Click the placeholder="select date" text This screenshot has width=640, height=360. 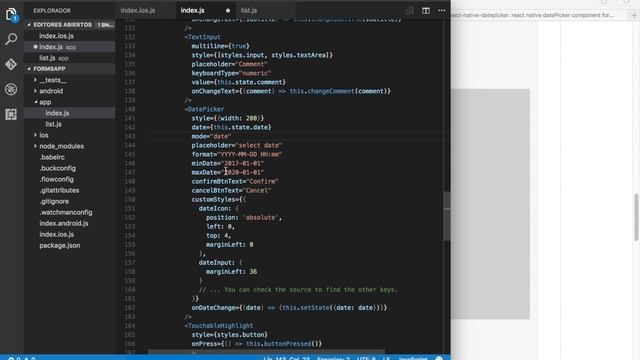(x=237, y=145)
